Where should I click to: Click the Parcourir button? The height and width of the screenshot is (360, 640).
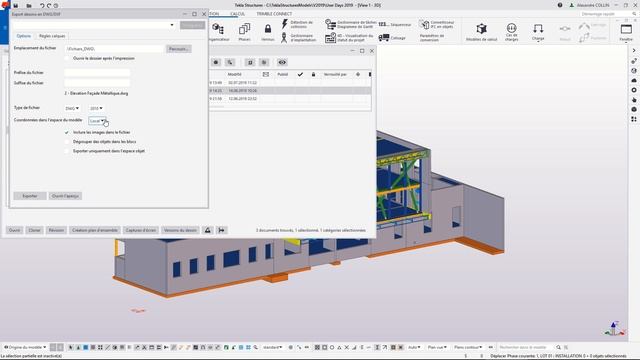[x=179, y=49]
